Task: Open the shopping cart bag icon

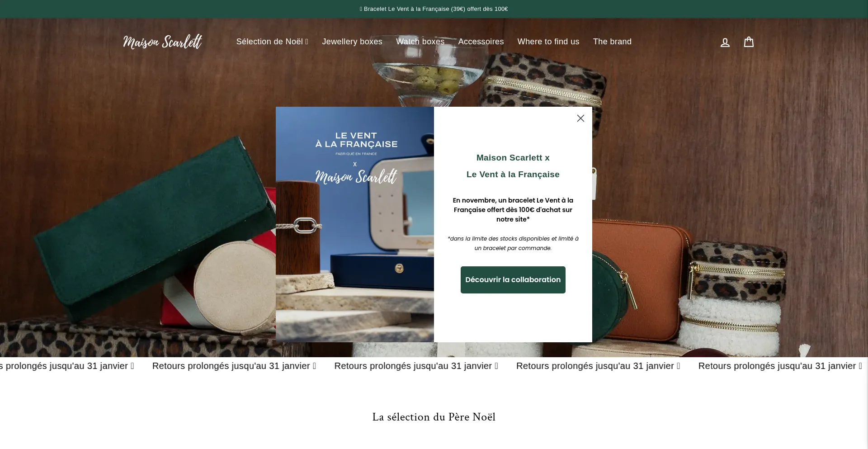Action: [x=749, y=42]
